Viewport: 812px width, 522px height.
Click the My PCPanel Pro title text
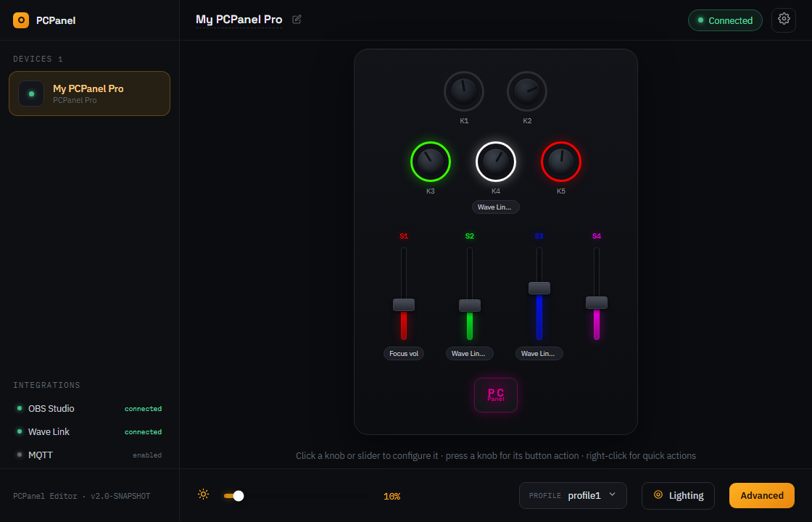239,20
